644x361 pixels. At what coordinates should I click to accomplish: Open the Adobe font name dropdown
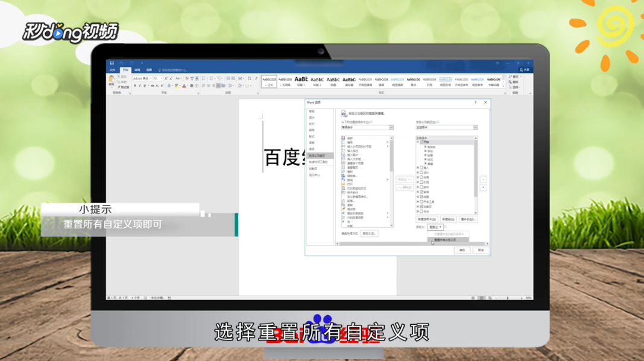151,78
